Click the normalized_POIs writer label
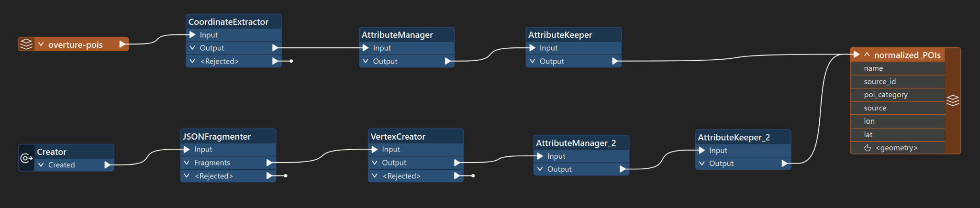Screen dimensions: 980x208 [x=907, y=55]
